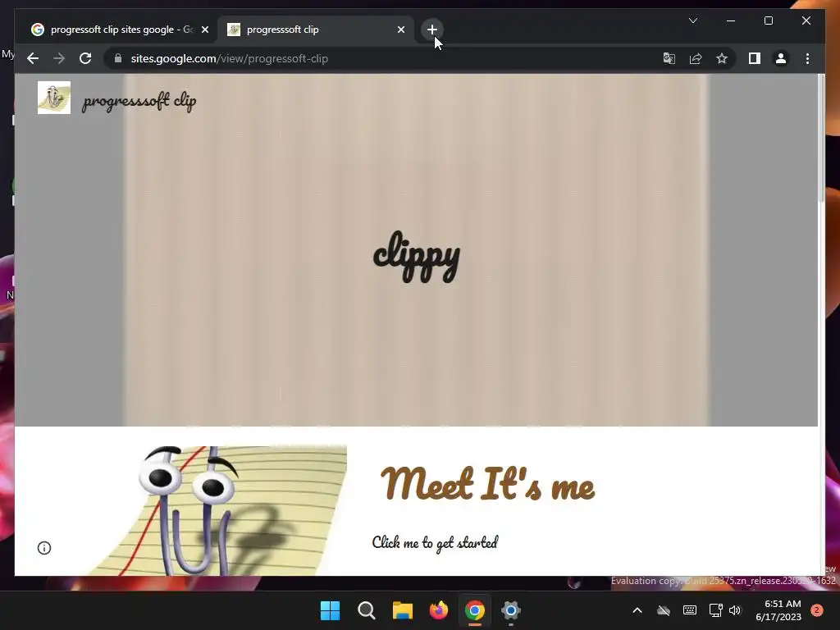Click the Chrome taskbar icon
Image resolution: width=840 pixels, height=630 pixels.
(475, 610)
